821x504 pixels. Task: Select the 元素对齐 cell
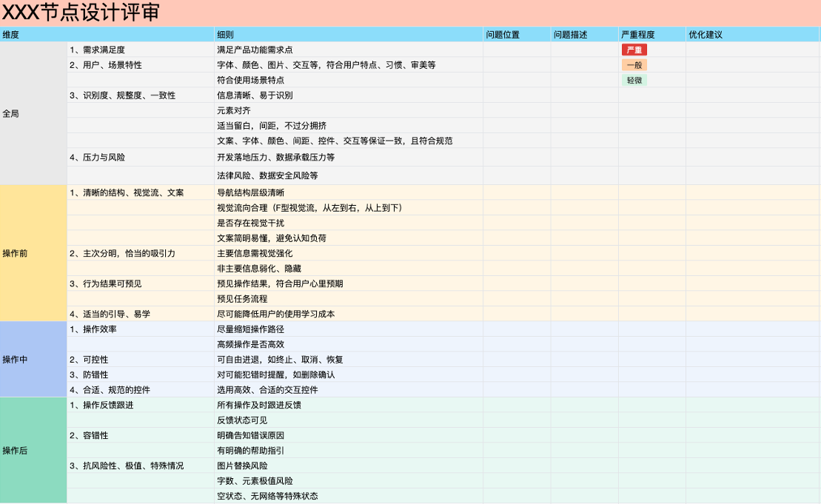click(349, 110)
